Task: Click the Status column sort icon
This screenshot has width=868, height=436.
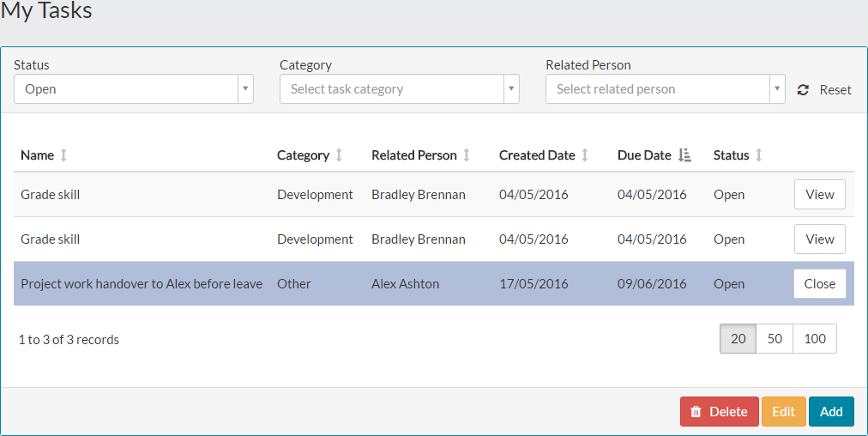Action: click(759, 155)
